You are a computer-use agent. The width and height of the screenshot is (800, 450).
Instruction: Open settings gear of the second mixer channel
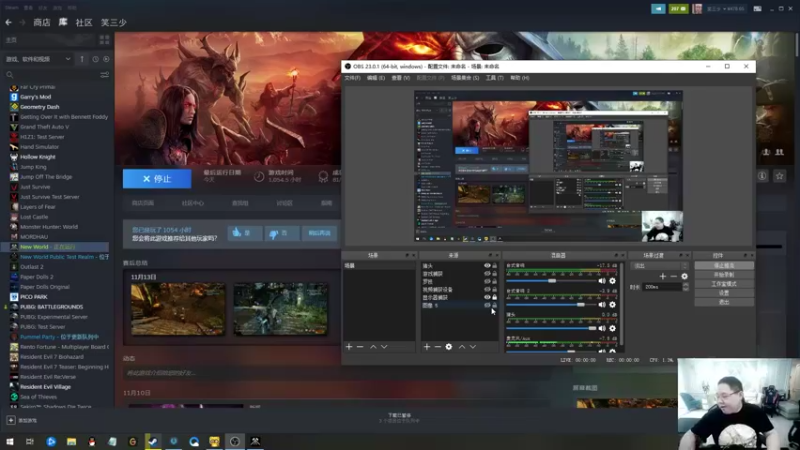point(612,305)
